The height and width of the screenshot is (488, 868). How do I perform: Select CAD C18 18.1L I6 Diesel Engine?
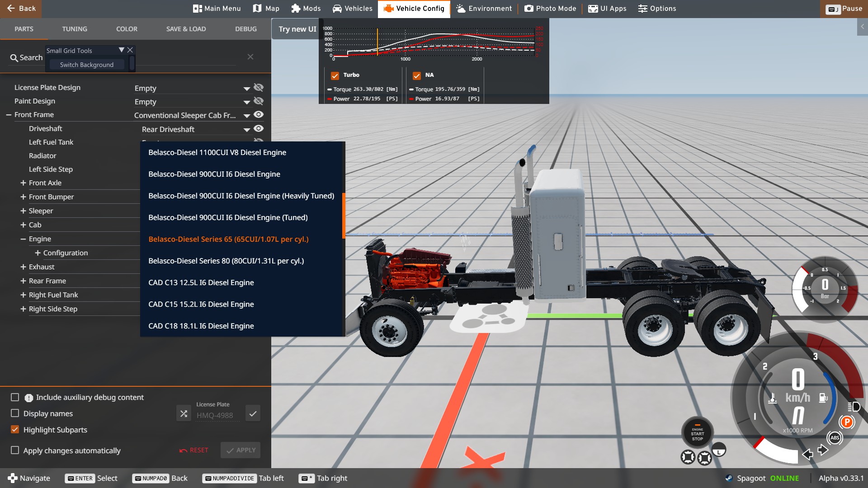pos(241,326)
